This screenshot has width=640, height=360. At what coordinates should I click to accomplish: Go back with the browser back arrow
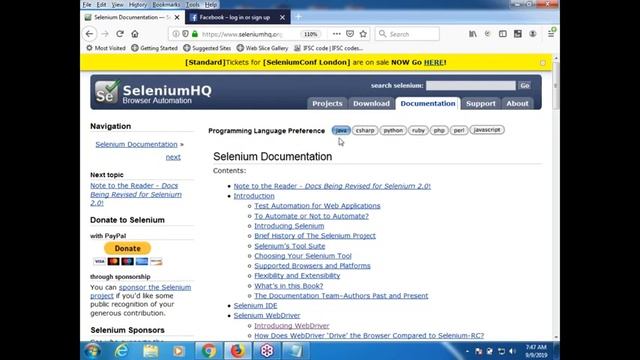pos(89,34)
